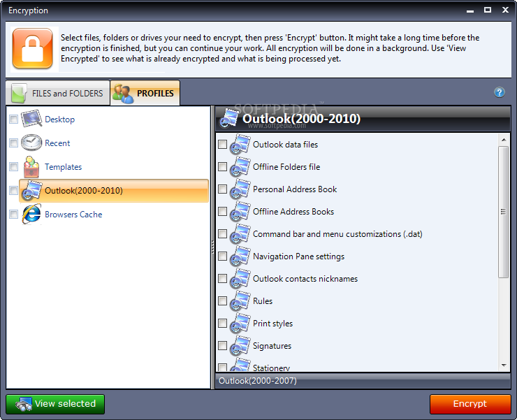This screenshot has height=420, width=517.
Task: Open help via the blue question mark icon
Action: (x=500, y=92)
